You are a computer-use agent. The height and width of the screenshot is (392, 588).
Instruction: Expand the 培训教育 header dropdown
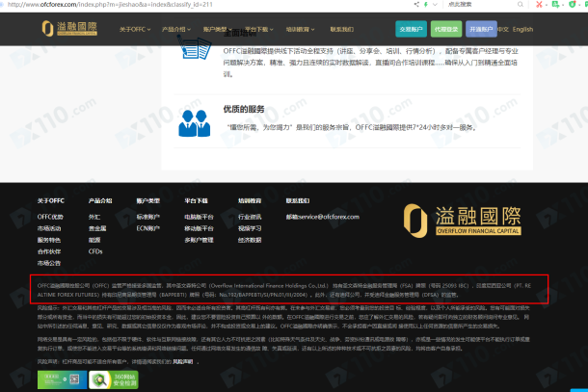pos(301,29)
